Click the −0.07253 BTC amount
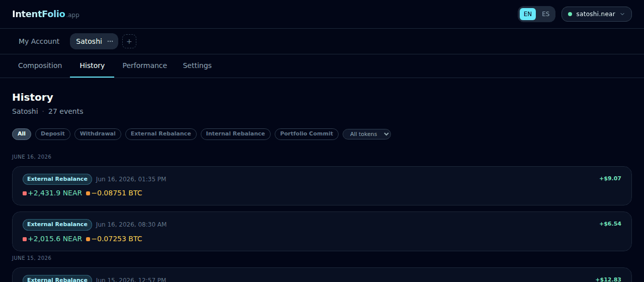 pos(117,239)
